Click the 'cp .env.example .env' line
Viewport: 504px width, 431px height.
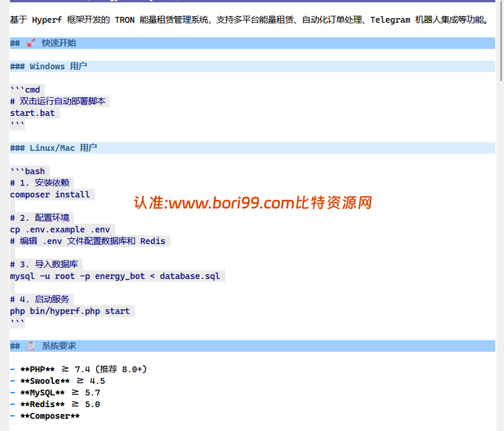[x=60, y=229]
